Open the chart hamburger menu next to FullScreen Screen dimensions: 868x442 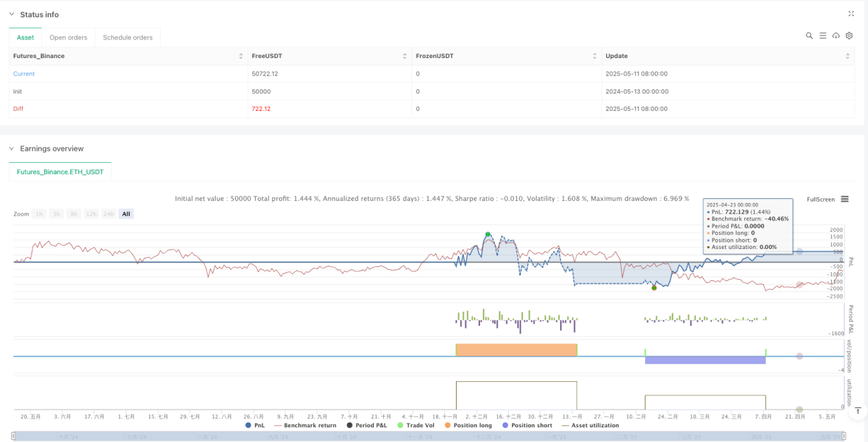coord(845,199)
